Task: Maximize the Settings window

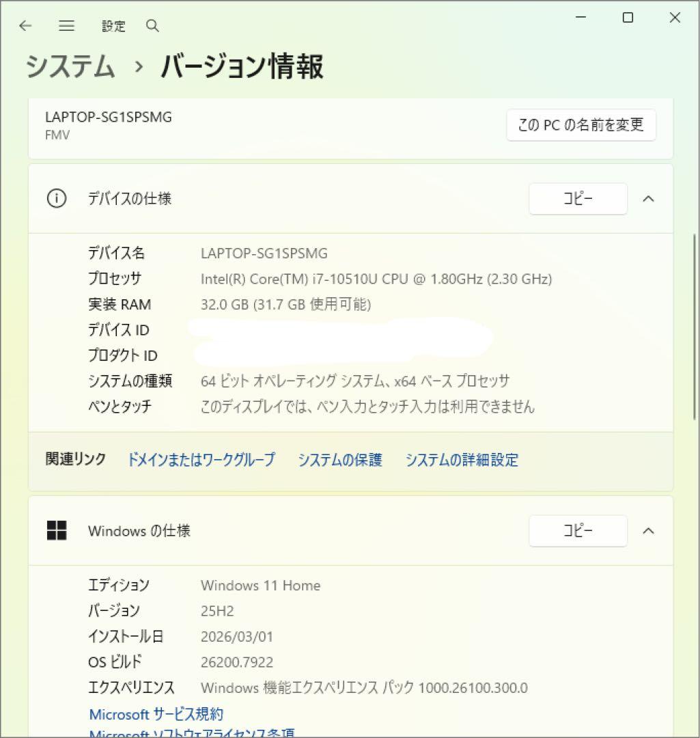Action: [628, 17]
